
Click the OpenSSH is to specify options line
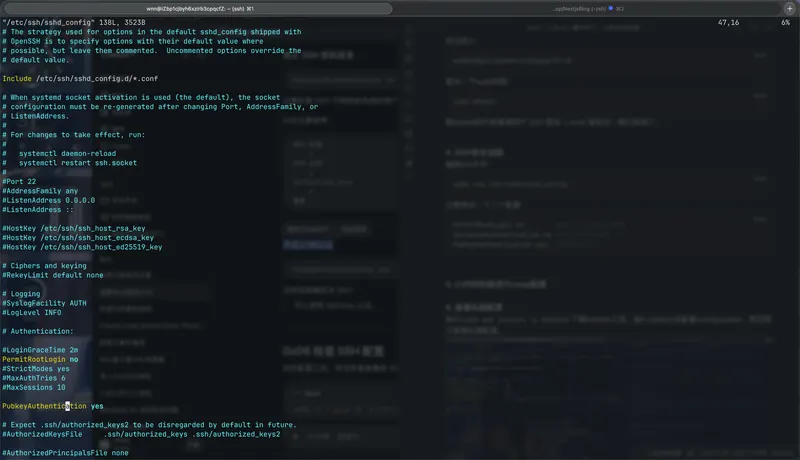tap(133, 41)
